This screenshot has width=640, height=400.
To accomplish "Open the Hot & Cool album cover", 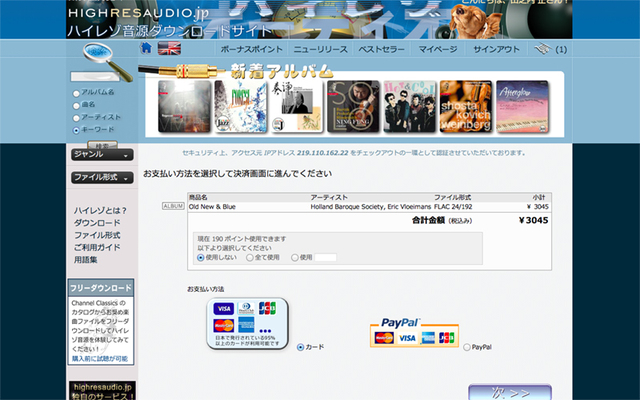I will (410, 107).
